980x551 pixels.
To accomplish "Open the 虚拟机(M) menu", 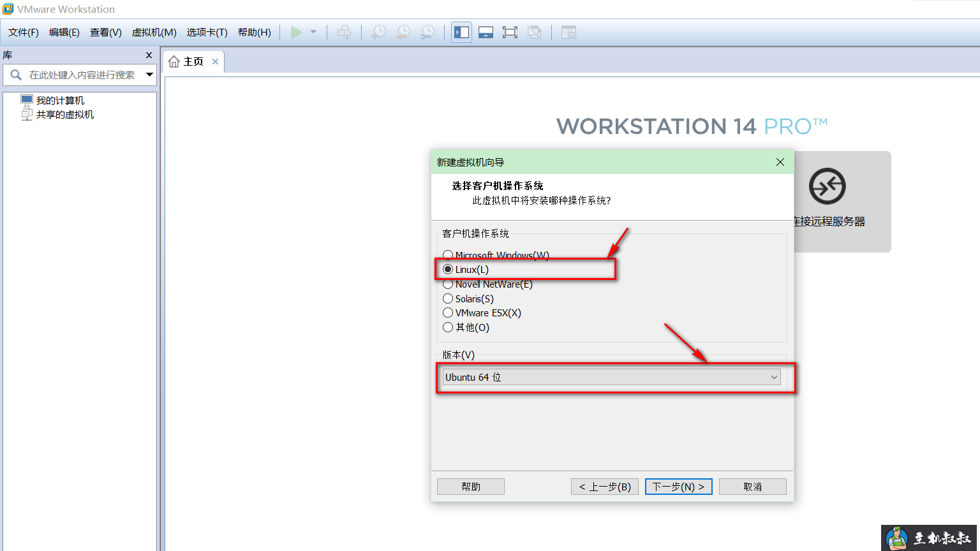I will [x=154, y=32].
